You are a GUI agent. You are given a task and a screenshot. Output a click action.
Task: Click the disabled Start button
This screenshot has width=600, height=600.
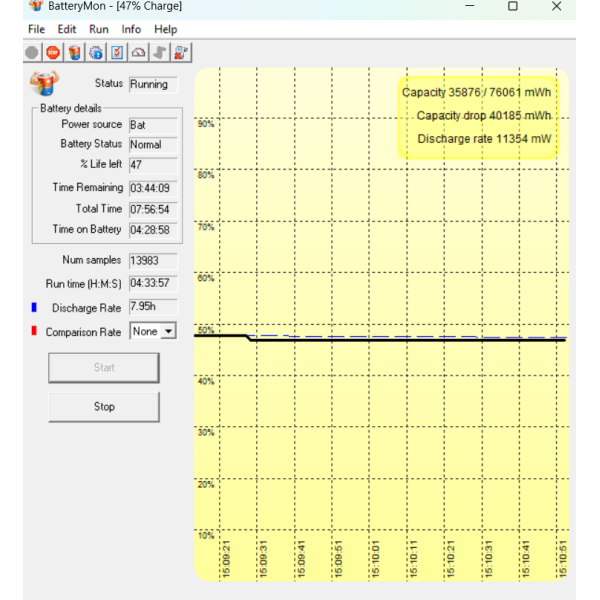104,368
